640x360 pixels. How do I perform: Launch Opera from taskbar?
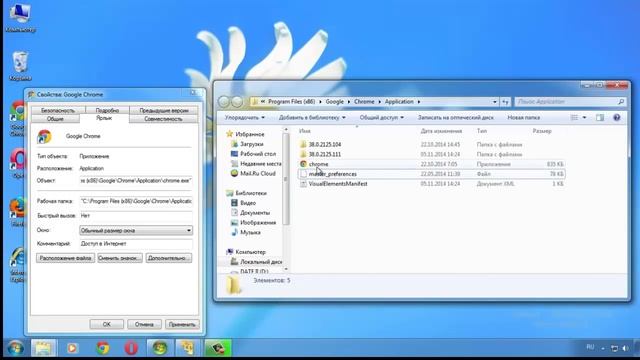click(x=131, y=348)
